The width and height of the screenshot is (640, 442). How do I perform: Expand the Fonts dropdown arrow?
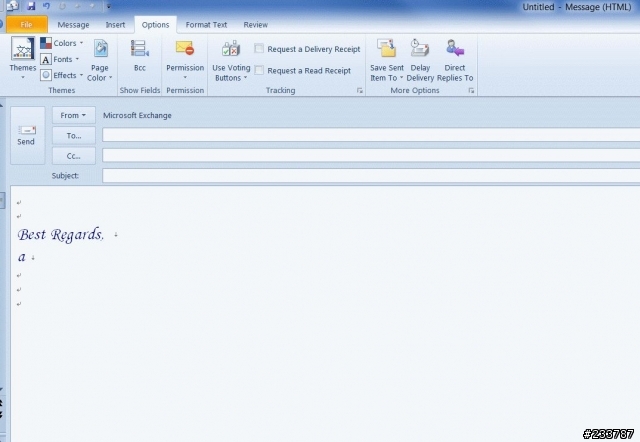pos(77,59)
